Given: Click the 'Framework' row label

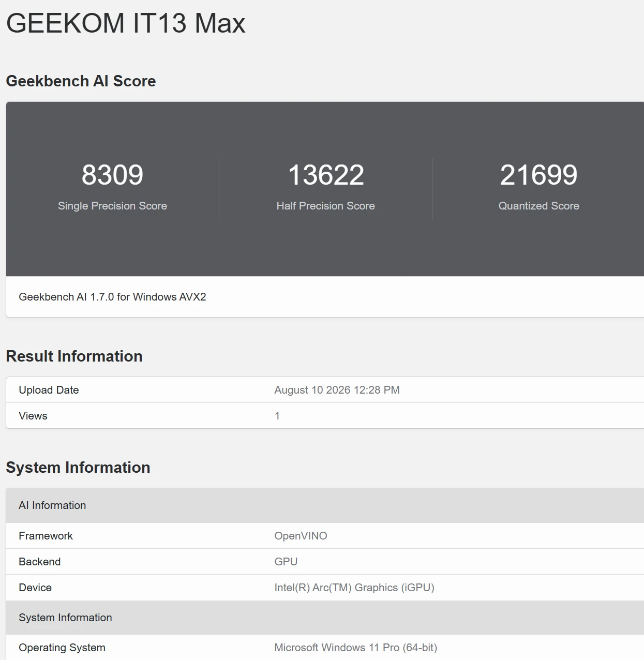Looking at the screenshot, I should pos(46,536).
